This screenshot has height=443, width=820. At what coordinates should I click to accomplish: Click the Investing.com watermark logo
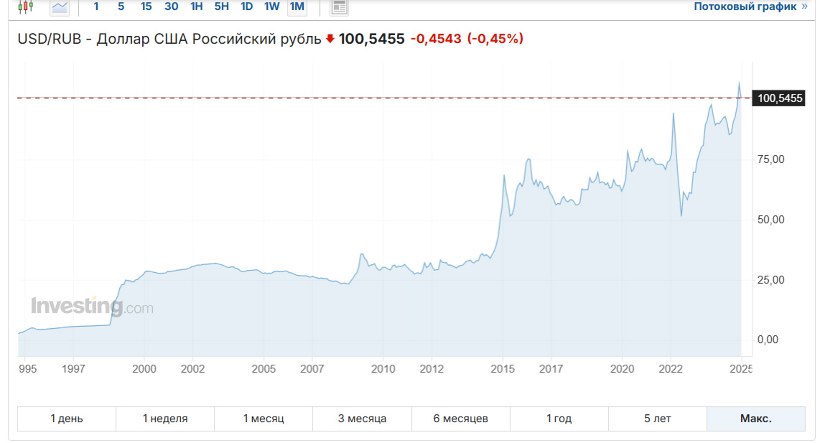coord(92,308)
